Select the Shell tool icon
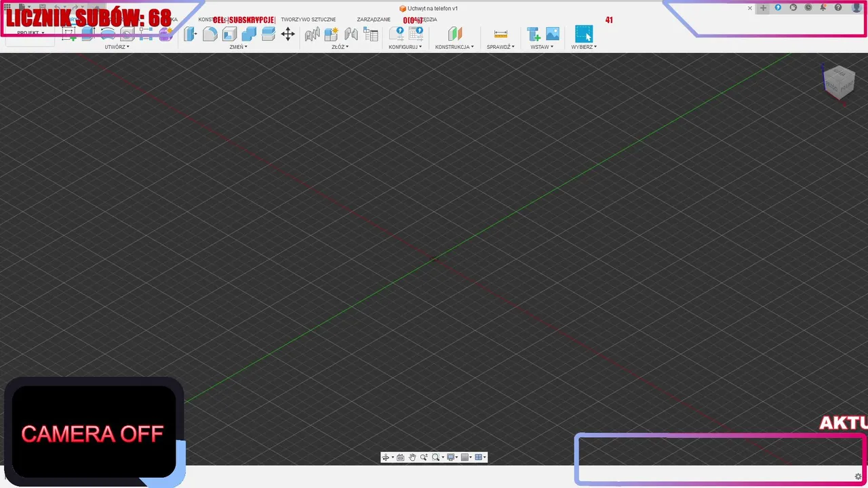 (x=229, y=34)
